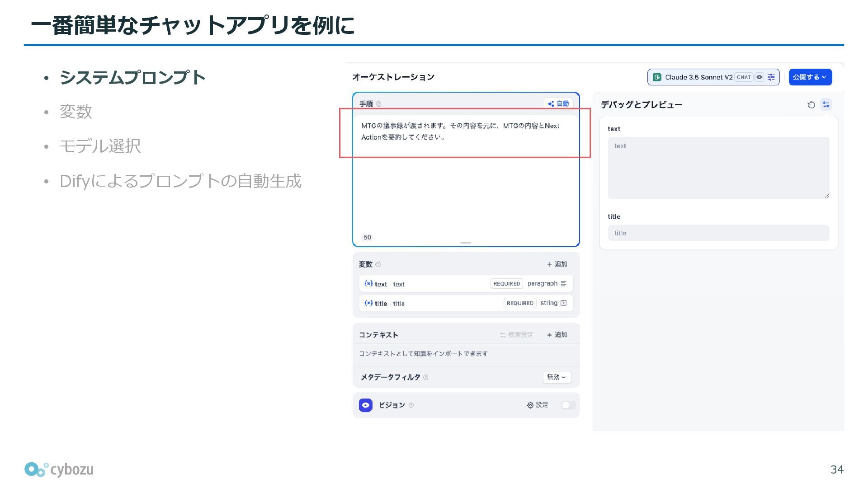Click the Difyによるプロンプトの自動生成 bullet
Viewport: 868px width, 488px height.
(x=180, y=181)
